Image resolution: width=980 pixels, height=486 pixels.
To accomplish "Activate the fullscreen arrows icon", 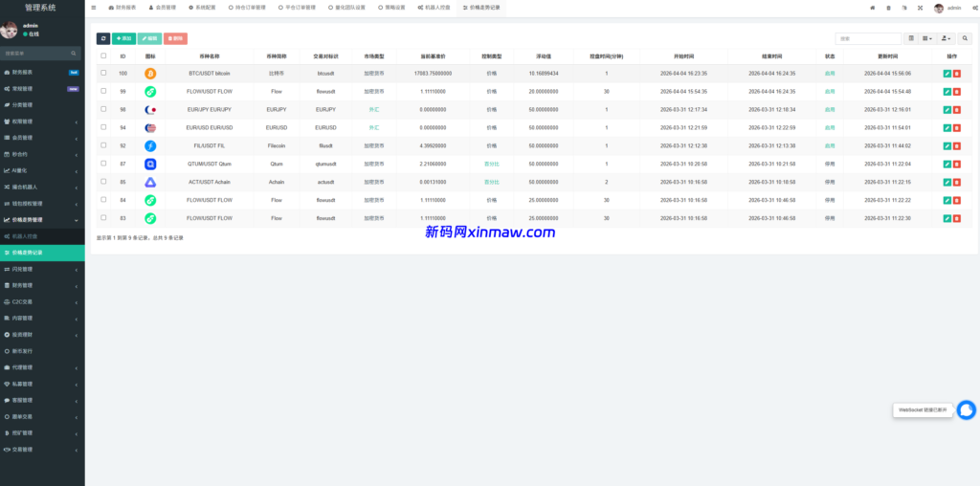I will click(920, 8).
